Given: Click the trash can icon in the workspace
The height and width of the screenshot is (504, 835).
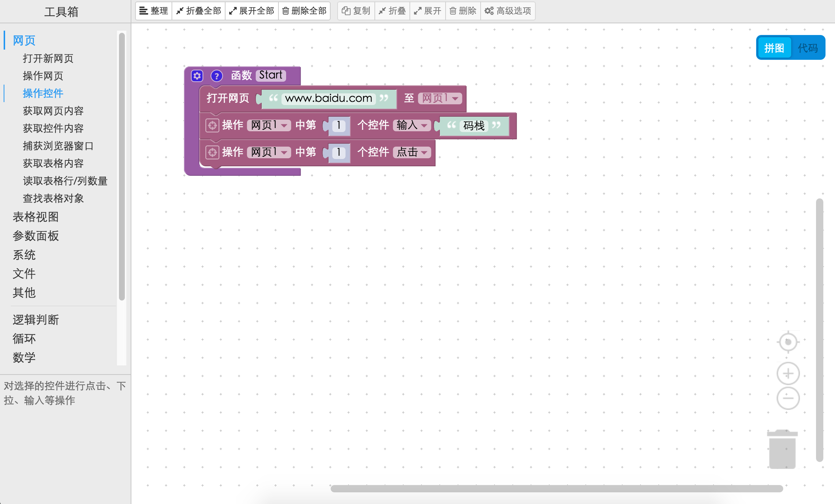Looking at the screenshot, I should pos(782,449).
